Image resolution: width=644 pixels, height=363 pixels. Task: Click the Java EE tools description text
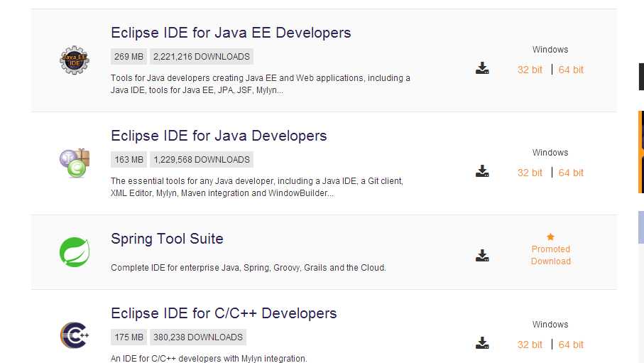tap(261, 84)
